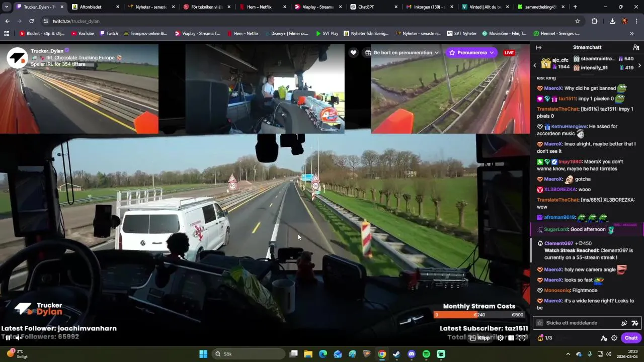Open the YouTube bookmark
Viewport: 644px width, 362px height.
click(x=82, y=33)
